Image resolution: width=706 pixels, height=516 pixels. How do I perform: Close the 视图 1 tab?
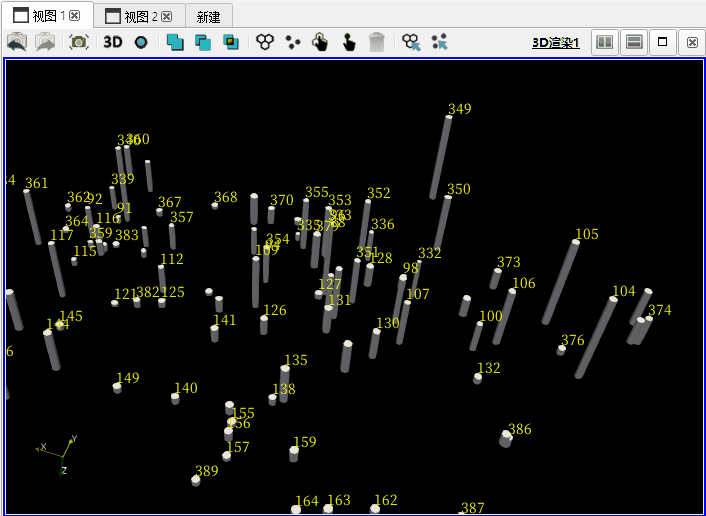click(x=75, y=16)
